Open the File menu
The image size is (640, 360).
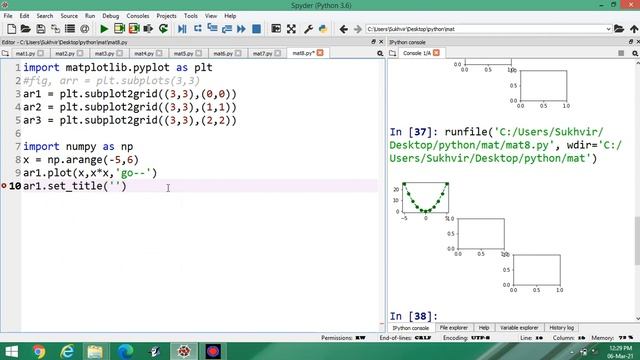8,16
